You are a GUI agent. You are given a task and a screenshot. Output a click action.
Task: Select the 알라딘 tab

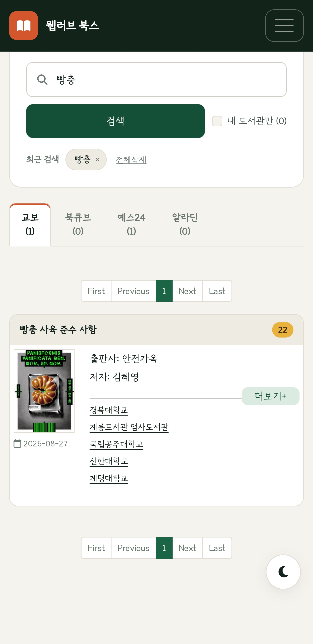185,224
